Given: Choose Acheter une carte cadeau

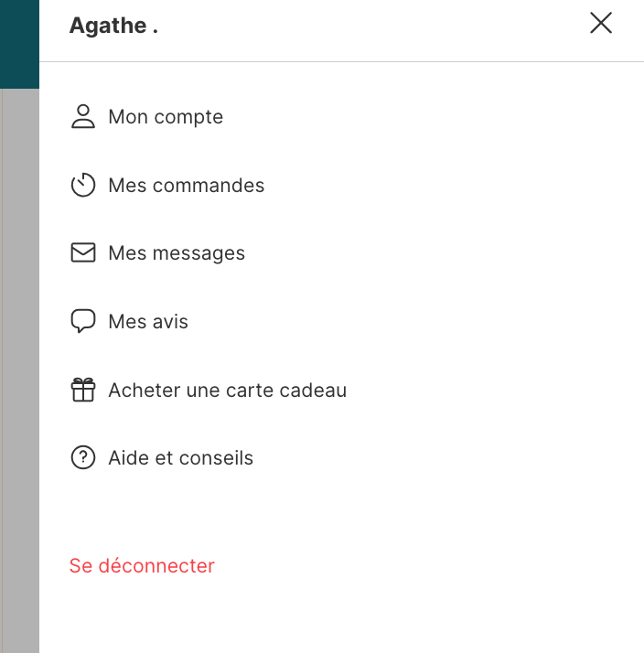Looking at the screenshot, I should [227, 391].
